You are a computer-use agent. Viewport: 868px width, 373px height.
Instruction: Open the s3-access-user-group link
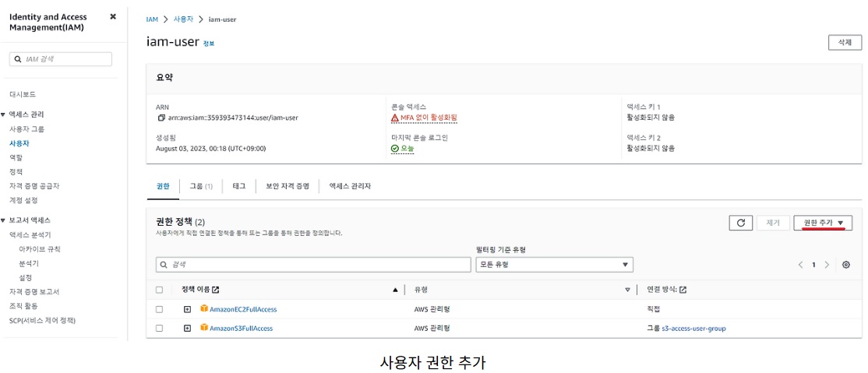tap(693, 328)
